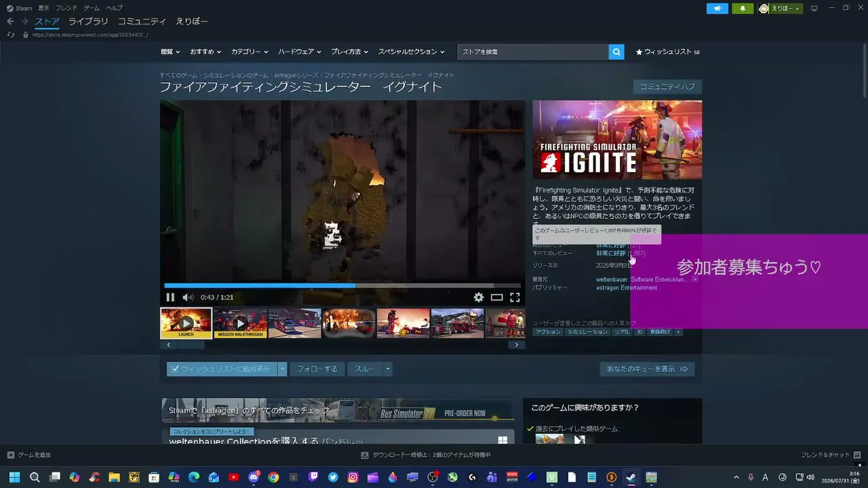Open Friends & Chat at bottom right
The image size is (868, 488).
(831, 455)
